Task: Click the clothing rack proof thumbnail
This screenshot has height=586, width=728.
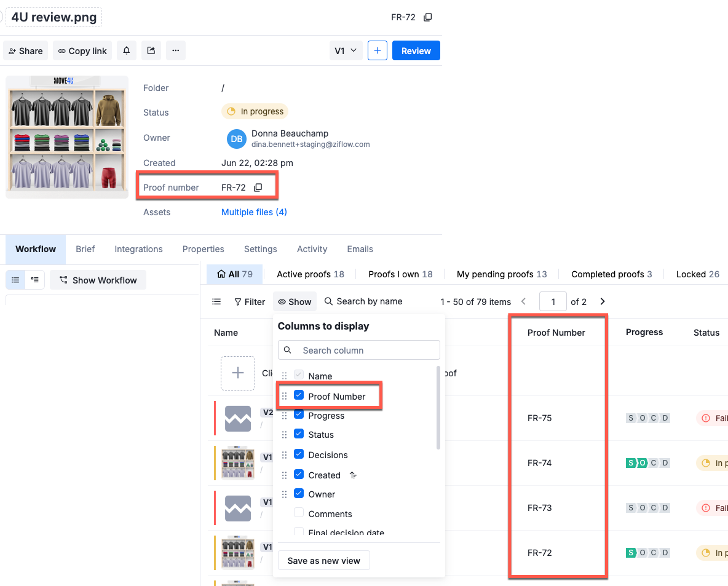Action: click(67, 137)
